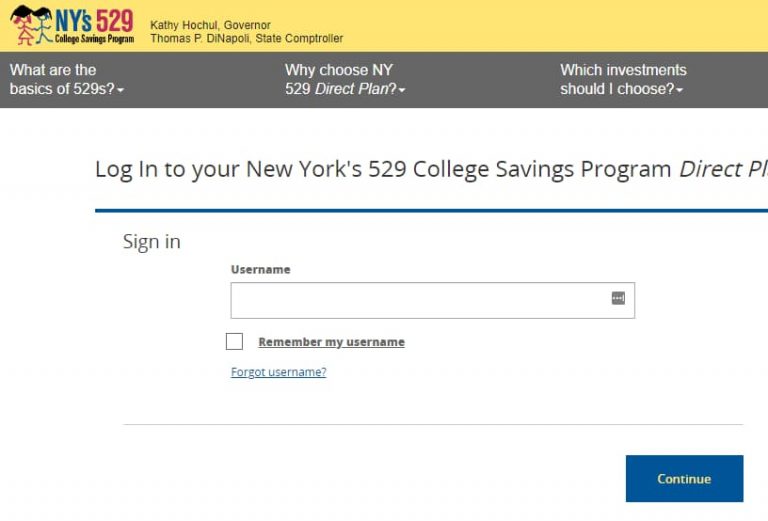Click 'Thomas P. DiNapoli, State Comptroller' text
The height and width of the screenshot is (521, 768).
[246, 39]
